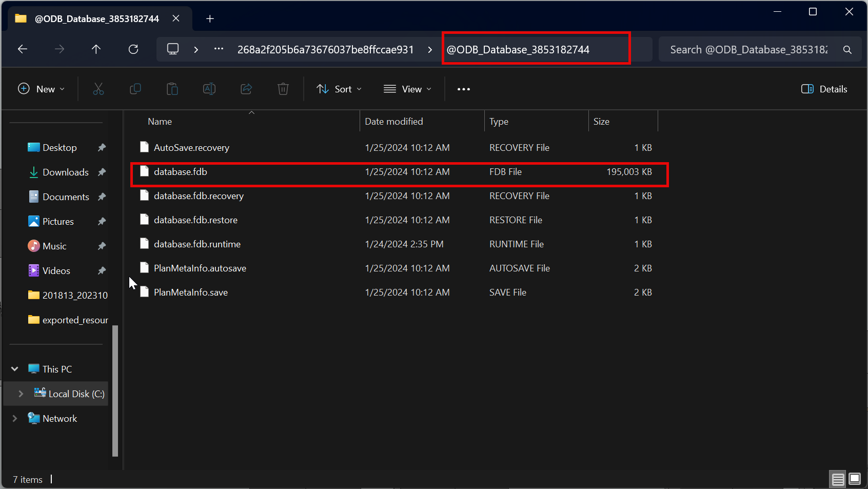
Task: Click the Copy icon in toolbar
Action: [x=135, y=89]
